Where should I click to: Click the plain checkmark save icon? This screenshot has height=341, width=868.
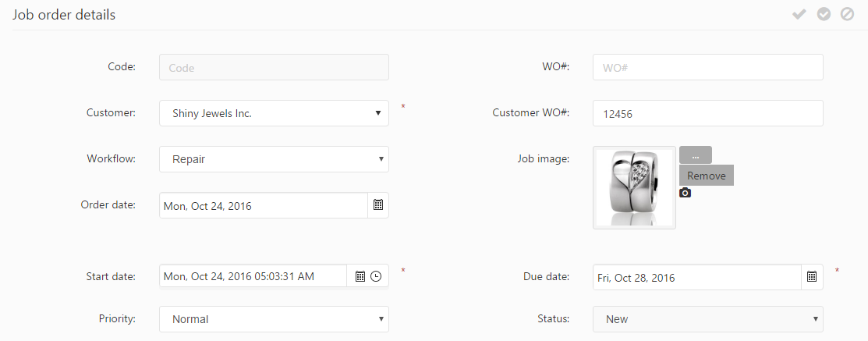pos(799,14)
